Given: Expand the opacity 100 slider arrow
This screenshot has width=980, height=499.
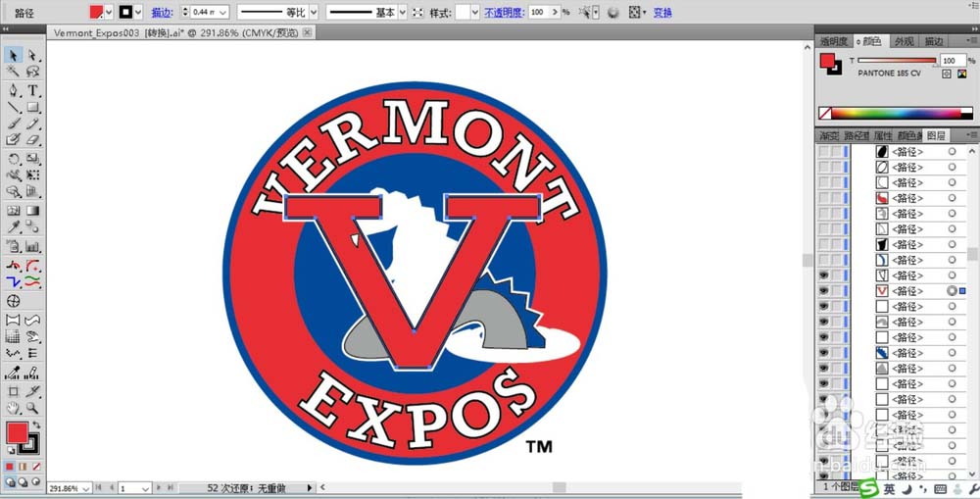Looking at the screenshot, I should (x=554, y=12).
